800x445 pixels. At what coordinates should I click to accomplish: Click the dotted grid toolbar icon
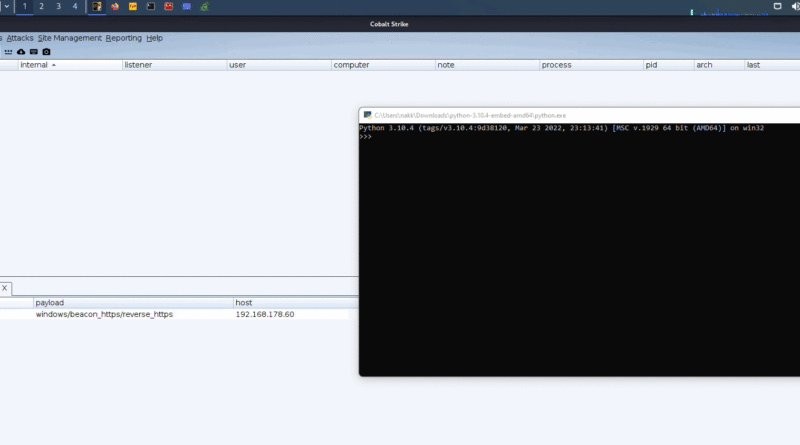(x=8, y=52)
